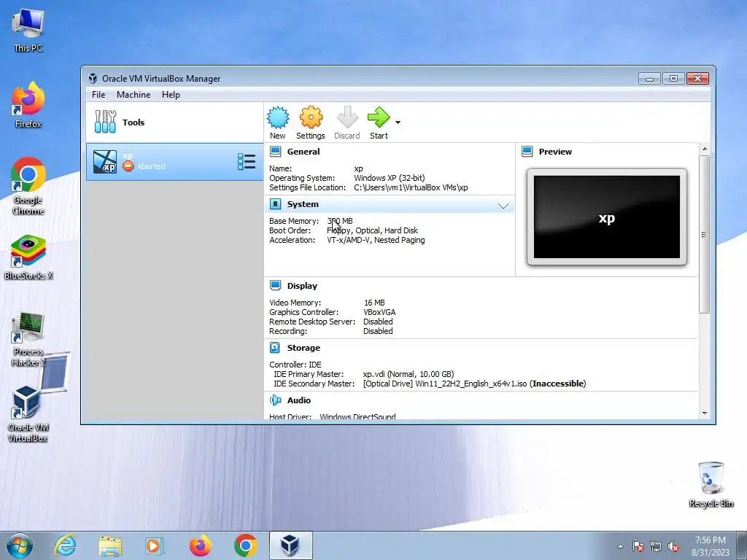
Task: Open the Audio settings heading link
Action: click(x=298, y=400)
